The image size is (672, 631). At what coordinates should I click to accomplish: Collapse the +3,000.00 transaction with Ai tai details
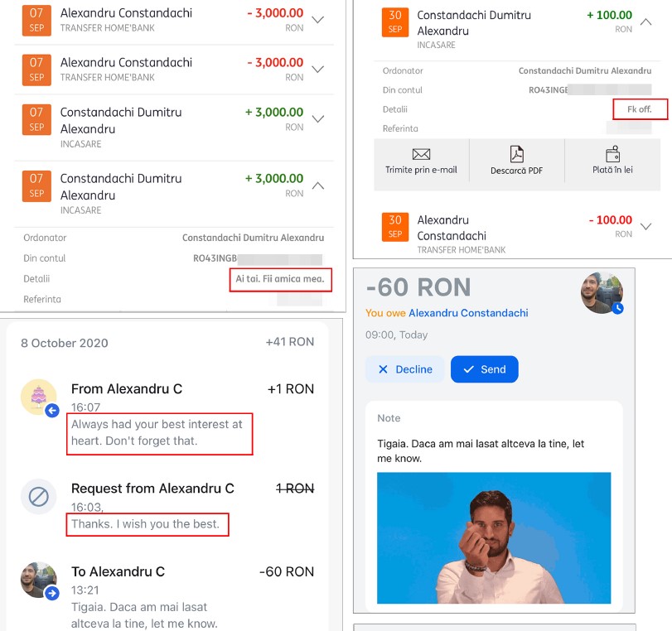coord(317,185)
